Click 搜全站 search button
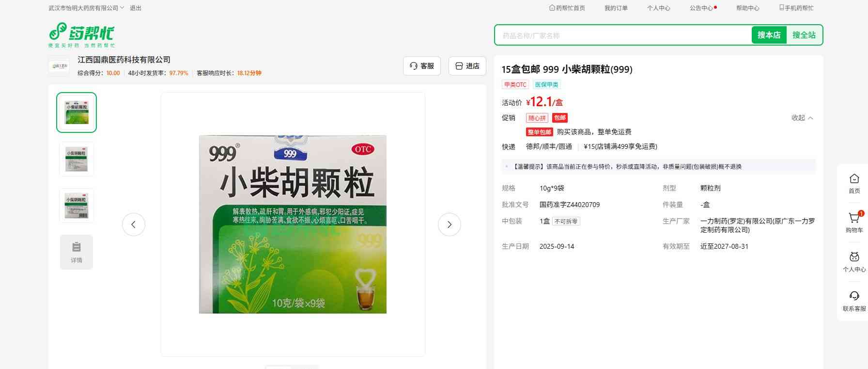 [x=804, y=35]
